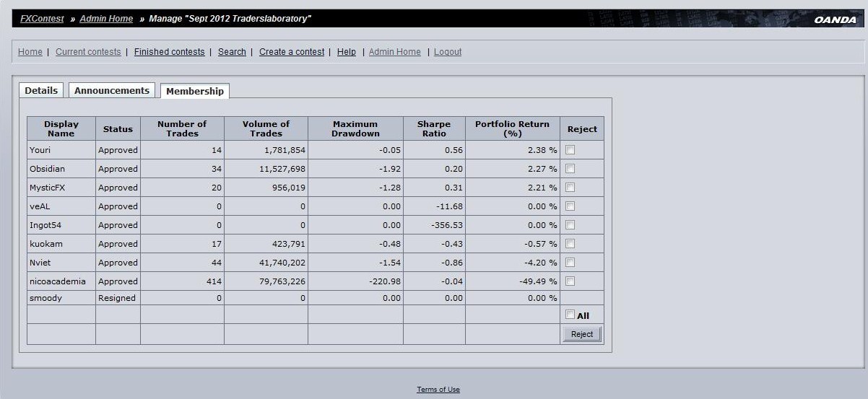This screenshot has width=868, height=399.
Task: Check the Reject box for kuokam
Action: click(x=570, y=244)
